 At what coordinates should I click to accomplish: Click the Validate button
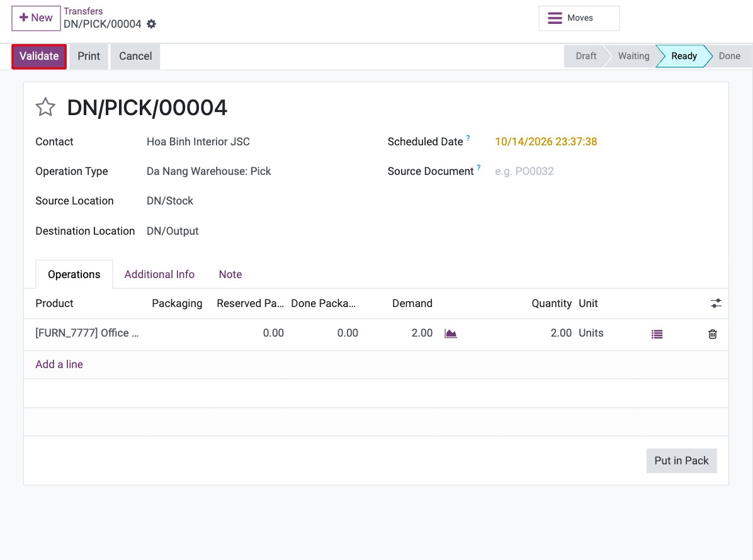click(39, 56)
